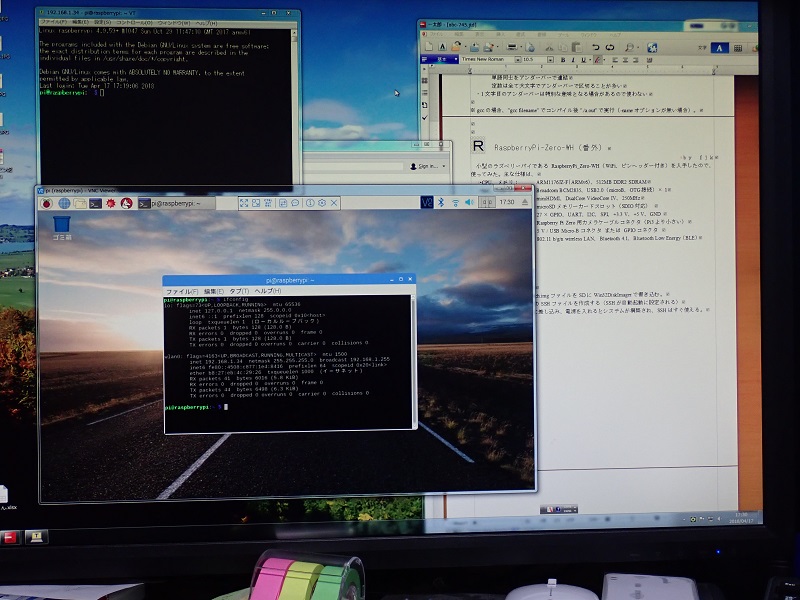Click the magnifier zoom icon in Ichitaro toolbar
Image resolution: width=800 pixels, height=600 pixels.
pyautogui.click(x=629, y=47)
